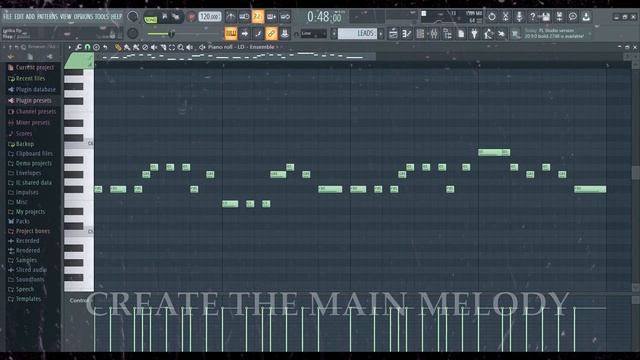This screenshot has width=640, height=360.
Task: Open the FILE menu
Action: pos(8,17)
